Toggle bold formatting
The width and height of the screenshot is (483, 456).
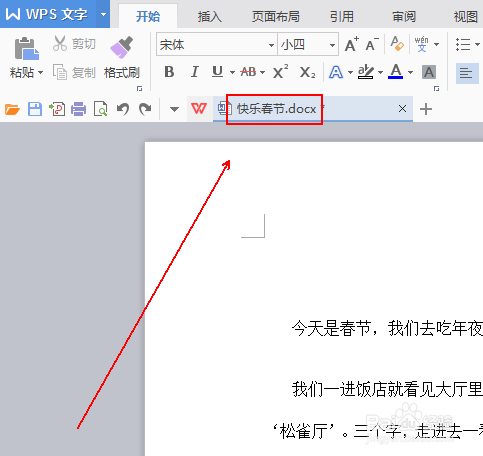tap(169, 72)
